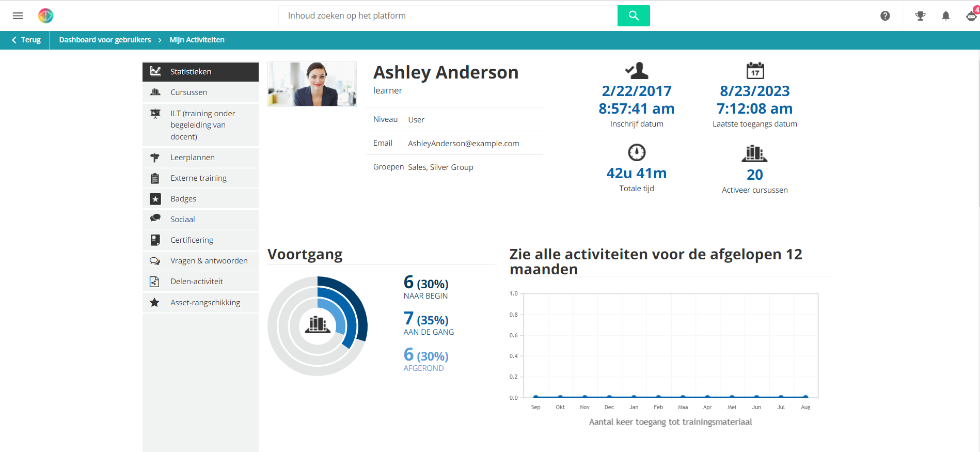
Task: Click the 42u 41m total time value
Action: [637, 173]
